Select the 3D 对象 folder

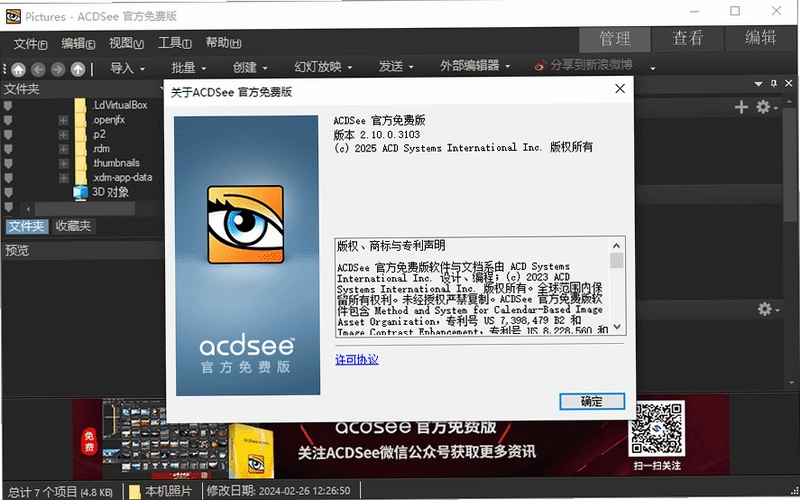[110, 192]
